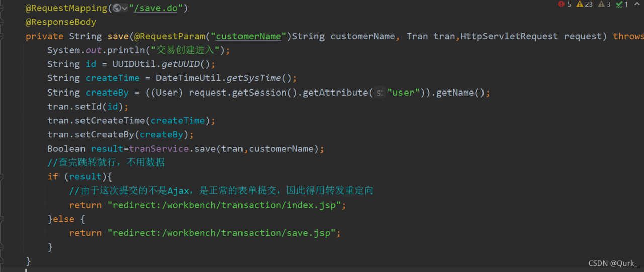Collapse the inspection widget with up chevron
The height and width of the screenshot is (272, 644).
pyautogui.click(x=638, y=4)
